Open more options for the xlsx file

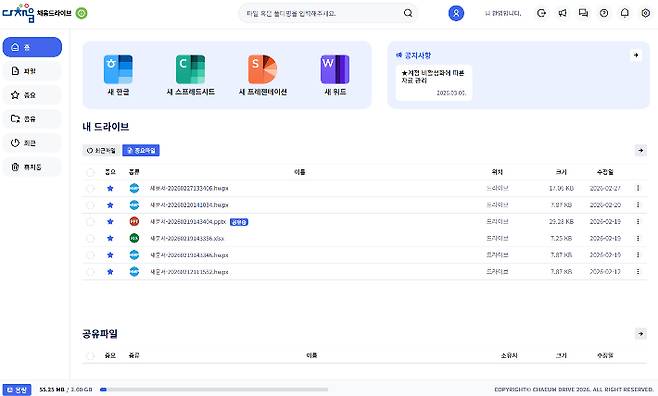tap(638, 238)
